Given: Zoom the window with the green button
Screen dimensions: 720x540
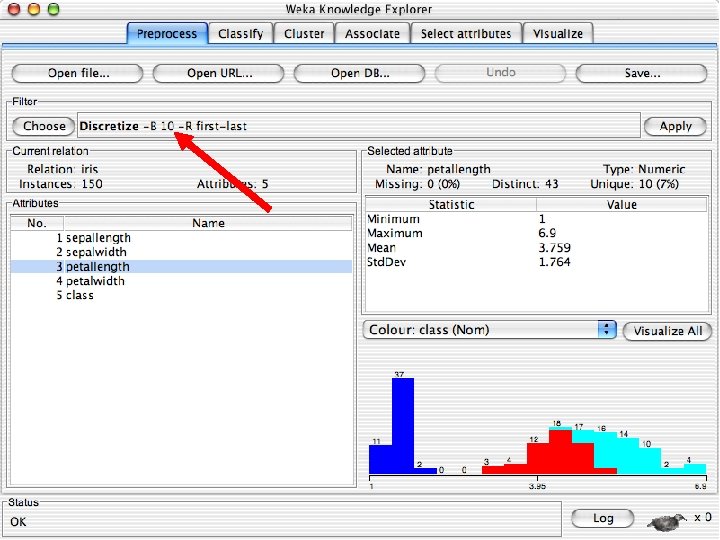Looking at the screenshot, I should click(54, 9).
